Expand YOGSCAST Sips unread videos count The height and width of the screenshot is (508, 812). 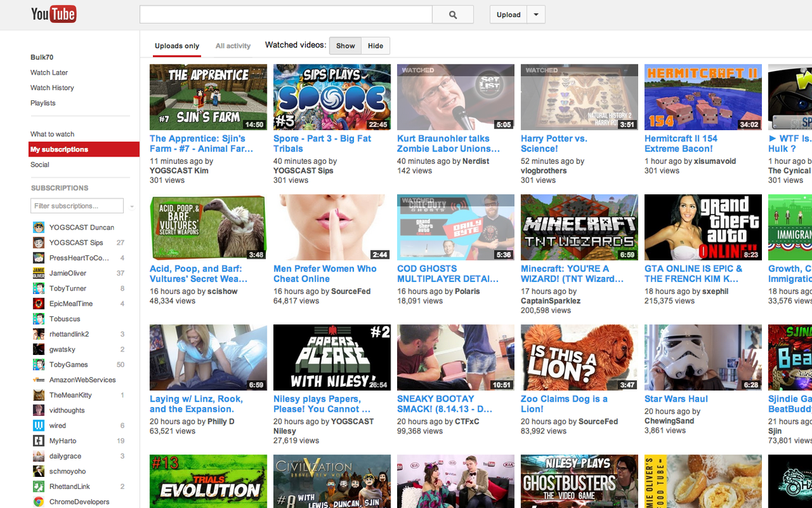tap(120, 242)
